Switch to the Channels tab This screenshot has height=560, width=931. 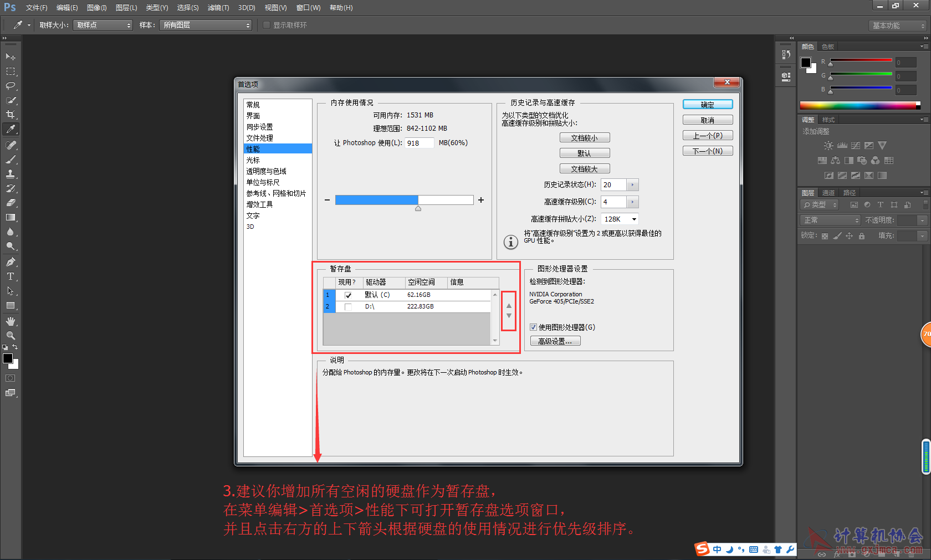point(828,193)
